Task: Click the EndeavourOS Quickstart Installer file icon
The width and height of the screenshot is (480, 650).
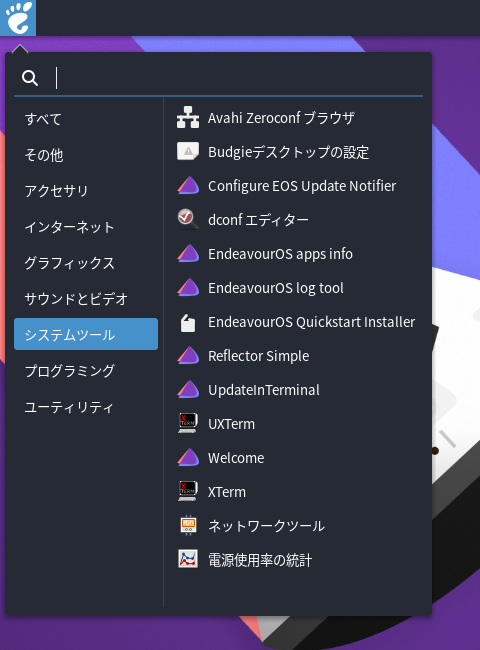Action: (x=188, y=322)
